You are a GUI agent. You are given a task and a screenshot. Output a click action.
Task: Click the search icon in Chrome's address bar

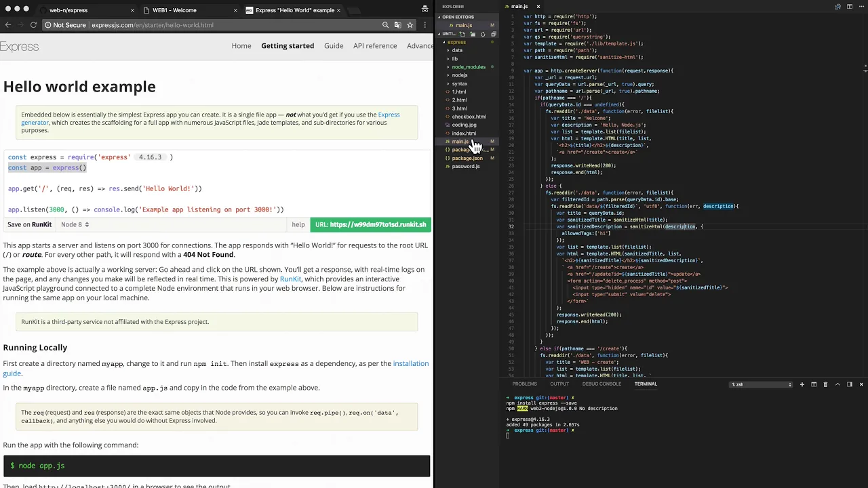coord(385,25)
